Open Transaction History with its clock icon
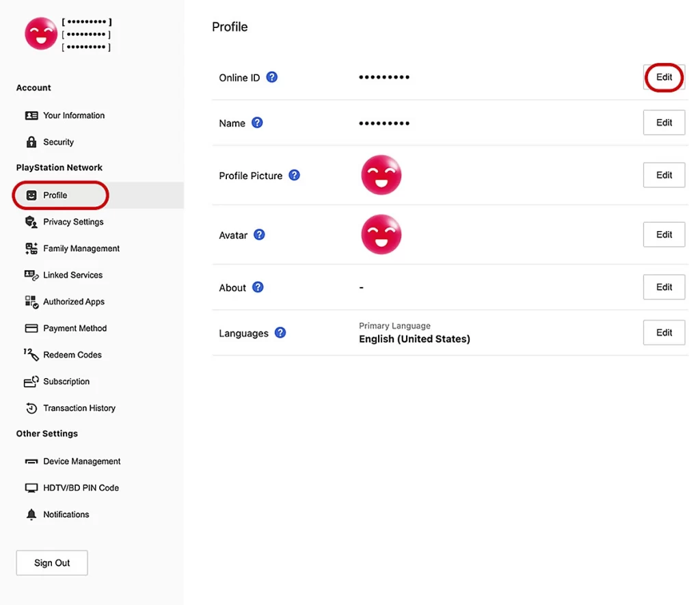 (x=31, y=408)
